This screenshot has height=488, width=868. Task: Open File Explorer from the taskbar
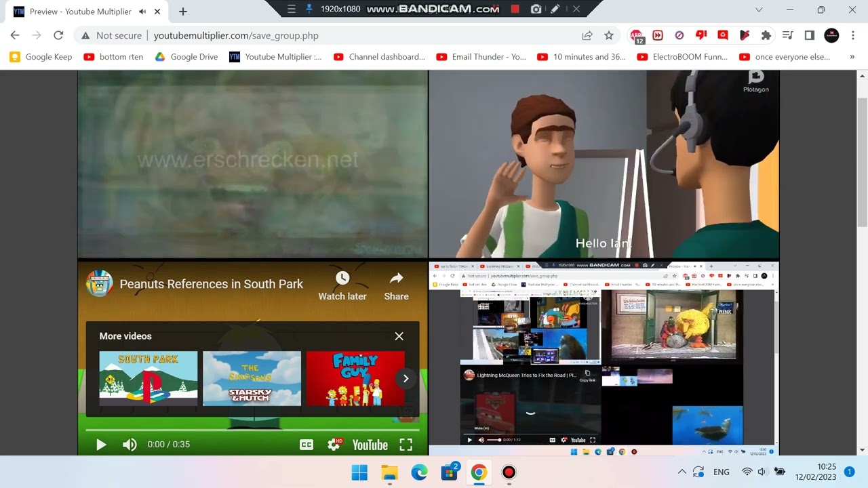(389, 472)
